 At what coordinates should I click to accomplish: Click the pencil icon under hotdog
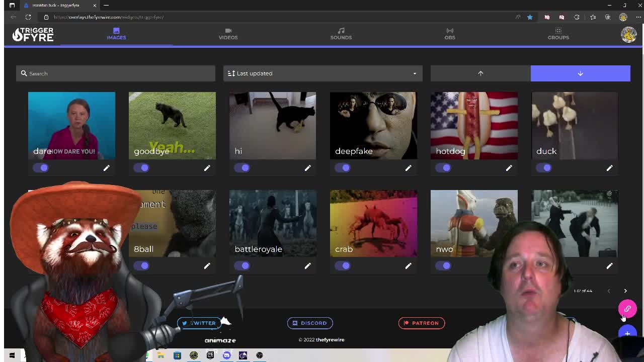(509, 168)
